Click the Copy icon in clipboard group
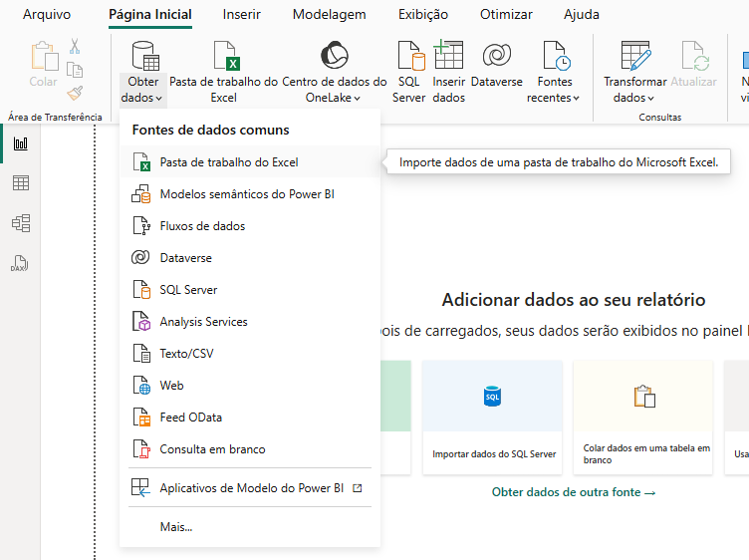 click(75, 70)
